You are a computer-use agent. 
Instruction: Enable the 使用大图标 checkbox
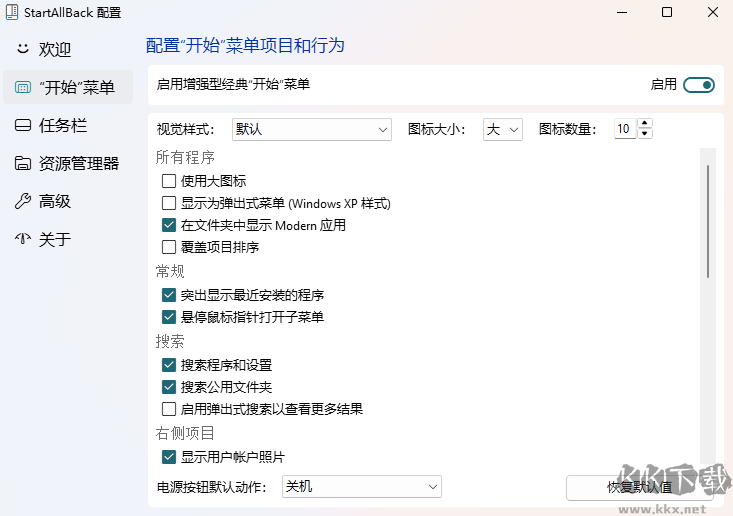click(169, 181)
